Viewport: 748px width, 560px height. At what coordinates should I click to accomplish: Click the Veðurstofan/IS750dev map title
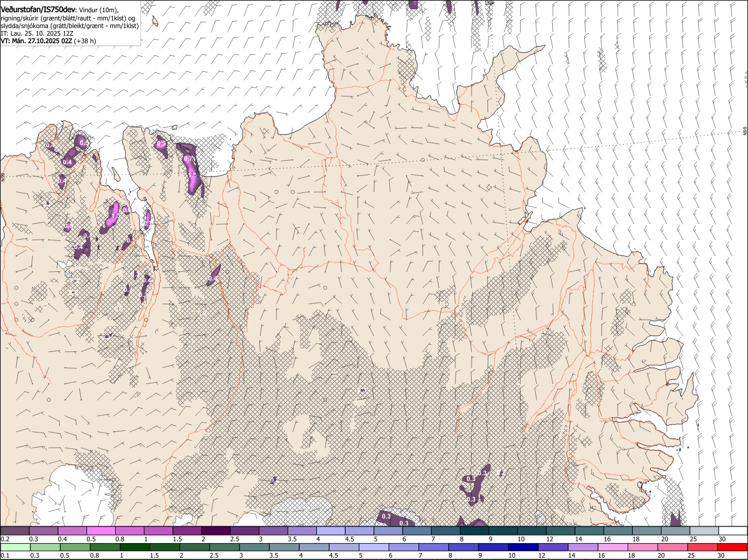(x=39, y=9)
